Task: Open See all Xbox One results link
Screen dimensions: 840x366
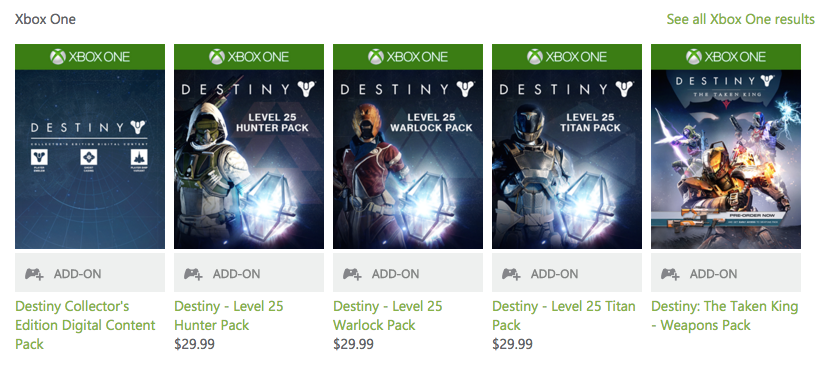Action: click(740, 19)
